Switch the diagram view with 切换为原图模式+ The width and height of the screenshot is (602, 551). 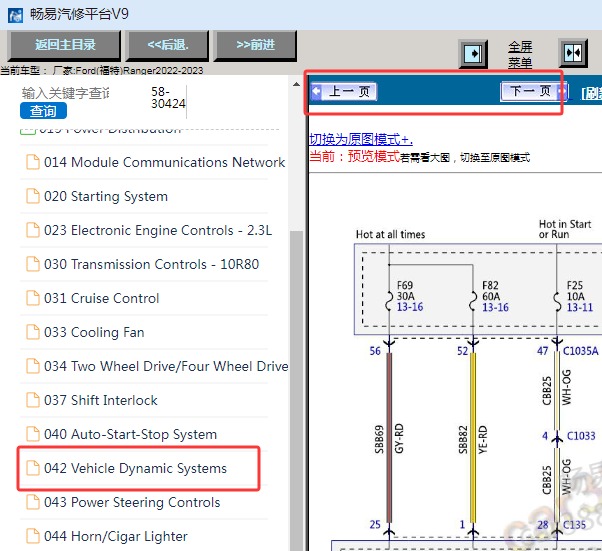point(361,139)
